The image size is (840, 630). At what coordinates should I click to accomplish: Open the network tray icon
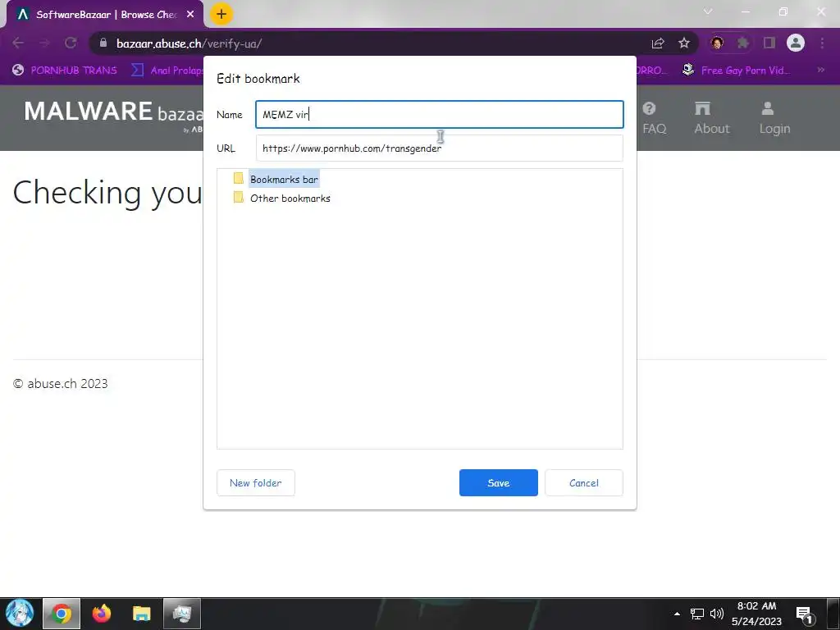point(697,614)
